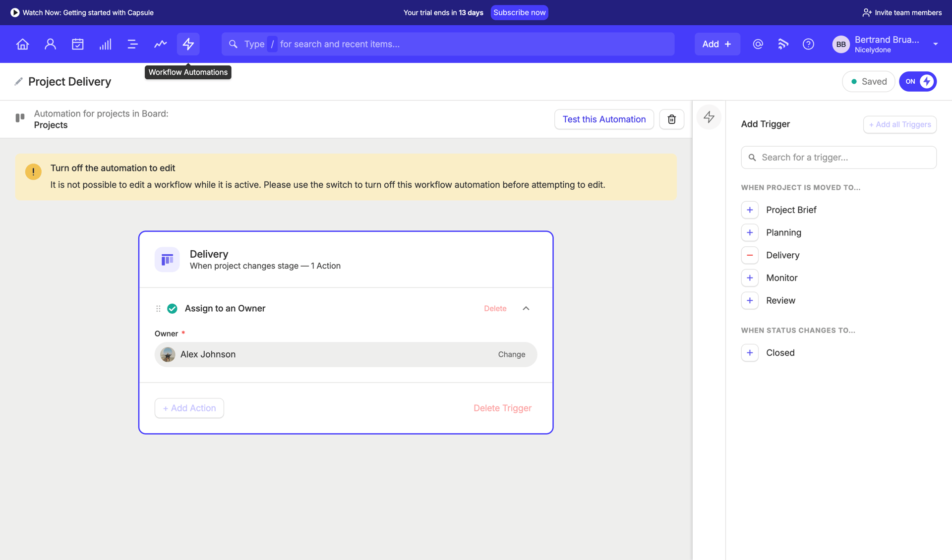952x560 pixels.
Task: Select the People contacts icon
Action: pyautogui.click(x=50, y=44)
